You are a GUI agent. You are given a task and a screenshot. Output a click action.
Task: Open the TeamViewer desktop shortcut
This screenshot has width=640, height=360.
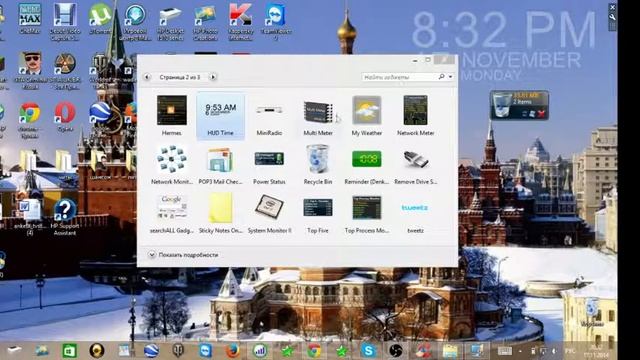276,21
